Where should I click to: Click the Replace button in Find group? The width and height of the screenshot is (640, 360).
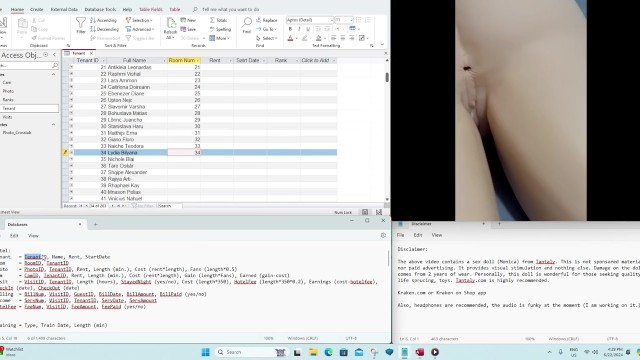pyautogui.click(x=267, y=20)
